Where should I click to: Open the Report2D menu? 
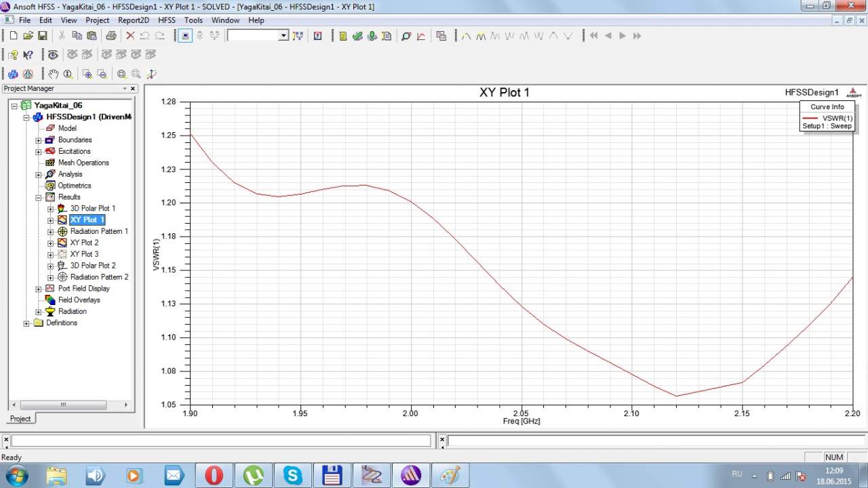point(133,20)
